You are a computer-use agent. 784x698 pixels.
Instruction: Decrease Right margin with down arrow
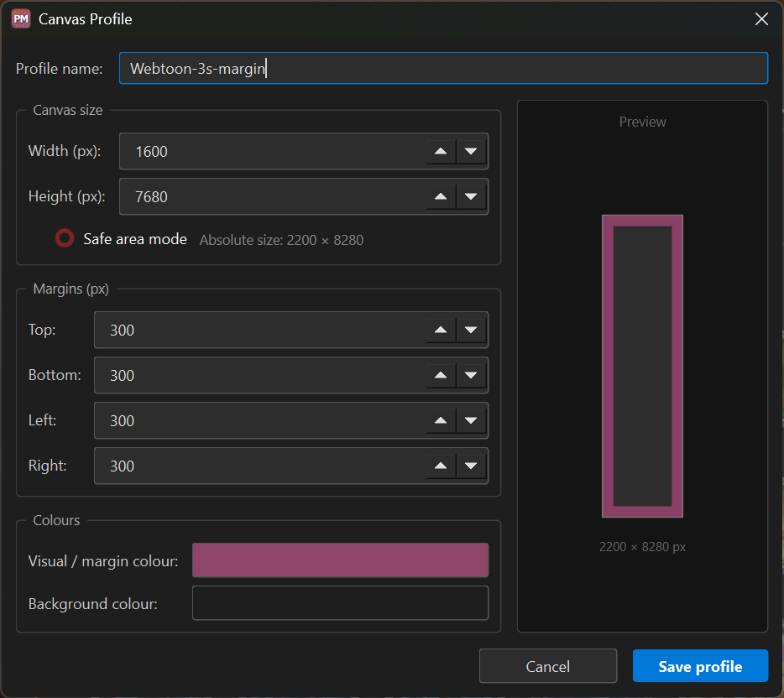pos(471,466)
